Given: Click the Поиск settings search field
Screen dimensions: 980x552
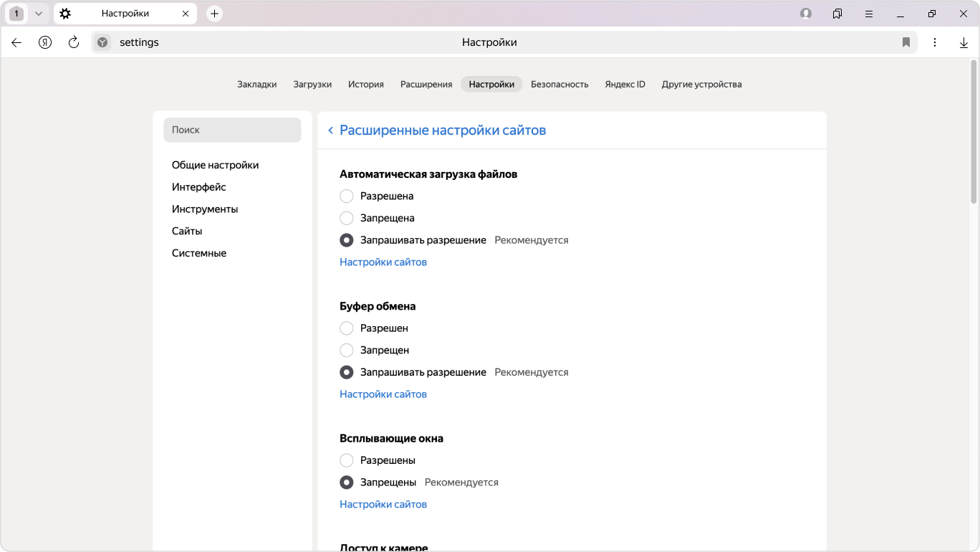Looking at the screenshot, I should tap(232, 130).
